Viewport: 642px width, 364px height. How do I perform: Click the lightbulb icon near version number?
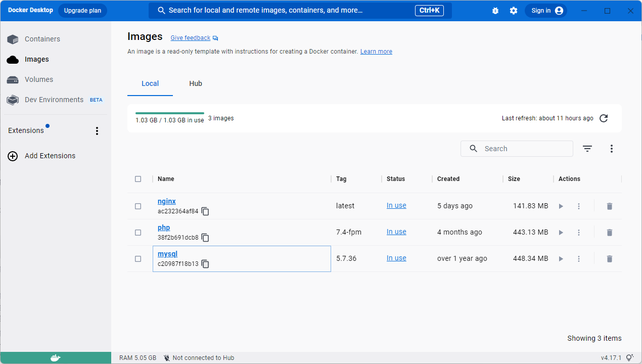630,358
